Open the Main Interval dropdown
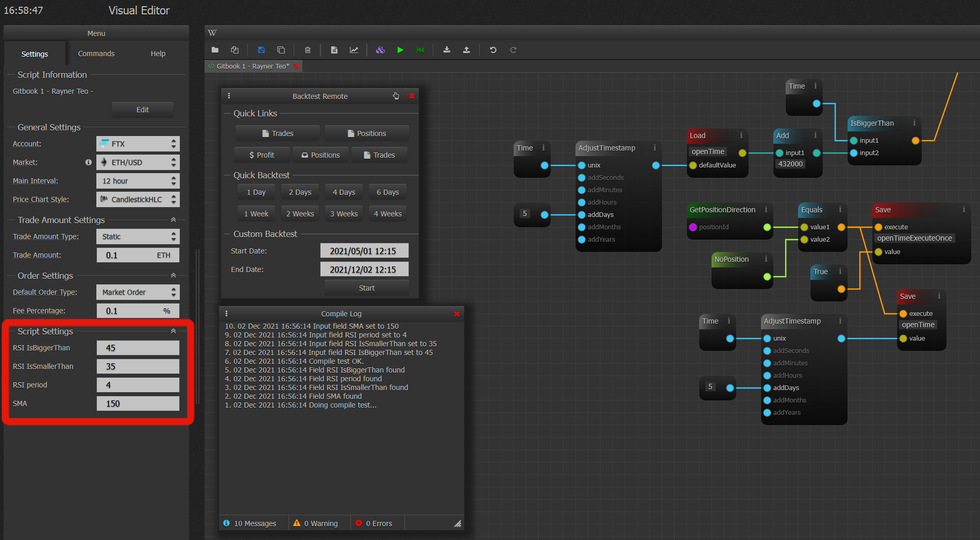 [138, 181]
